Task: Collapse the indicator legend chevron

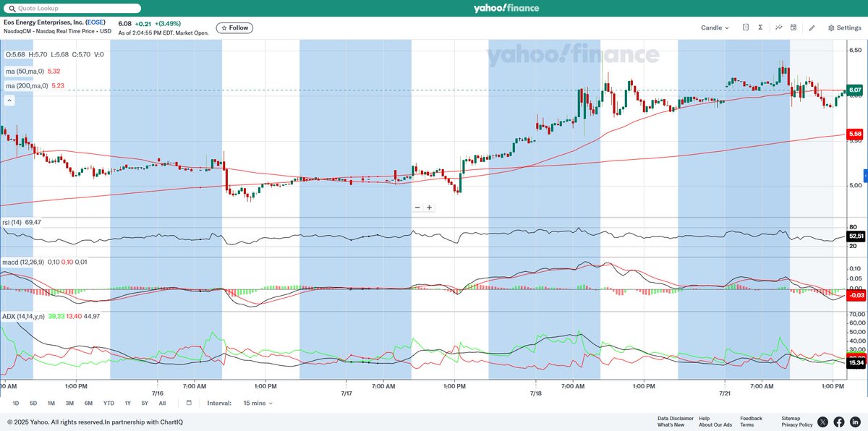Action: click(x=10, y=101)
